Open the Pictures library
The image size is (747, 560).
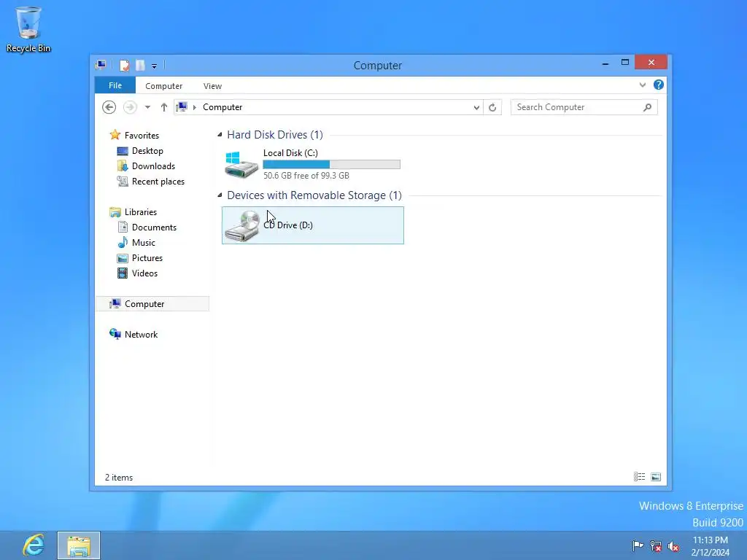point(147,257)
